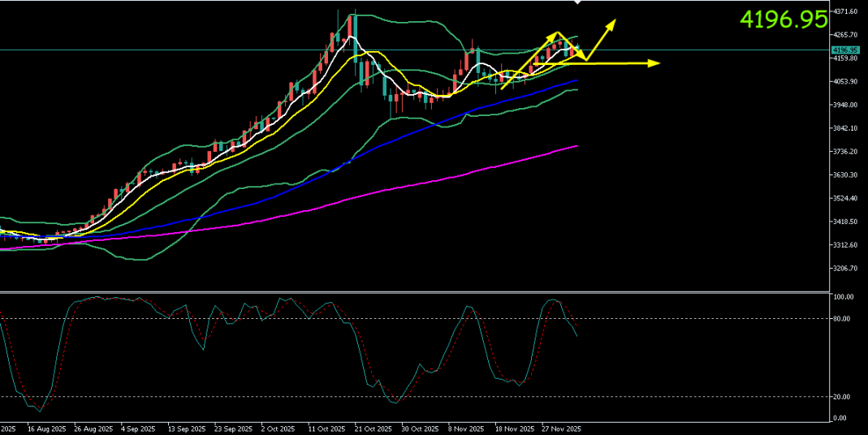Click the 3206.70 price axis label
This screenshot has width=868, height=435.
(x=845, y=269)
